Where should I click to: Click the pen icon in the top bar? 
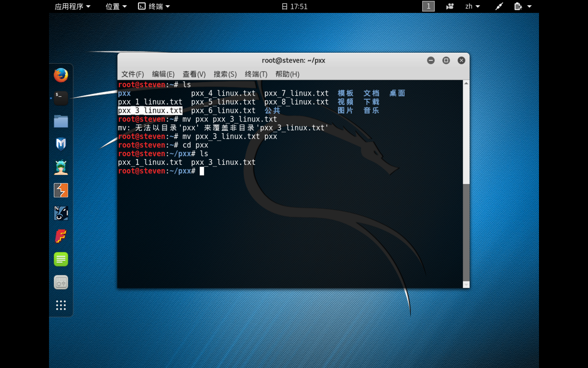click(499, 6)
